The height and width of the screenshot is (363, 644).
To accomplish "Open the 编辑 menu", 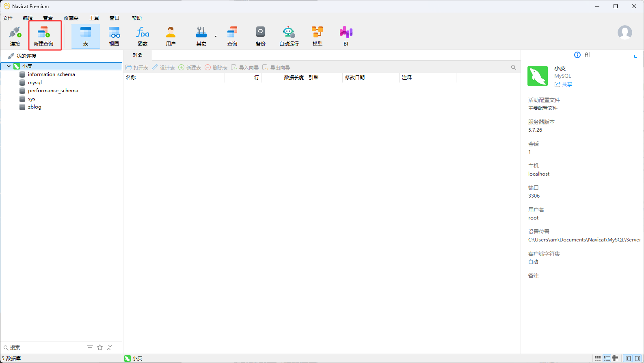I will coord(28,18).
